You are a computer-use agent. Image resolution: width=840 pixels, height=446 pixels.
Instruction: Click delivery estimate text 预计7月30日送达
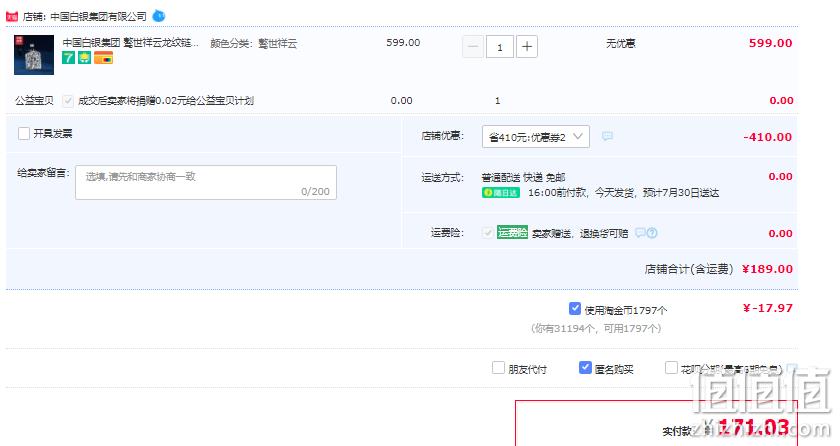point(681,193)
